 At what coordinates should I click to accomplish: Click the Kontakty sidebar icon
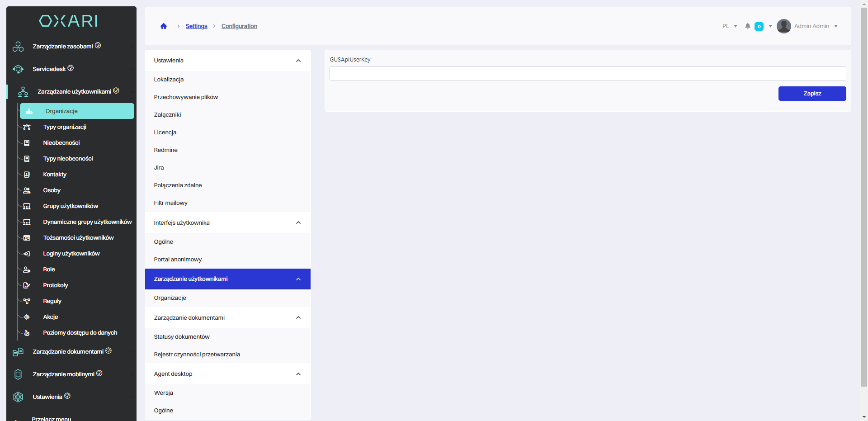(27, 175)
